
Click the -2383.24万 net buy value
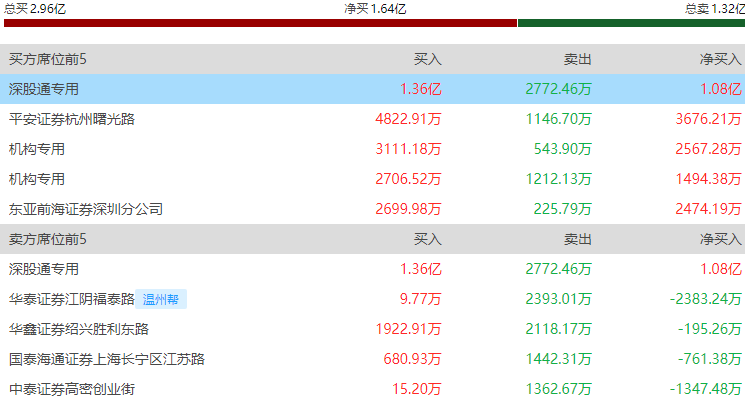(707, 299)
